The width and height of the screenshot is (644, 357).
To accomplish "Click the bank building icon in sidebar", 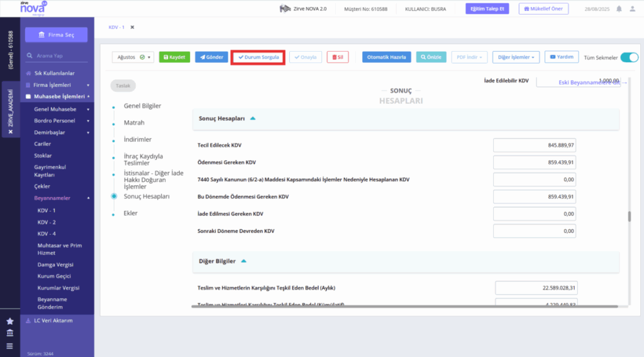I will 10,332.
